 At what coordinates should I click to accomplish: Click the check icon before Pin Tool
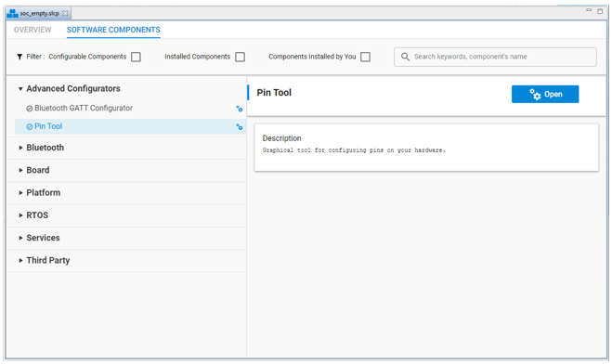30,127
